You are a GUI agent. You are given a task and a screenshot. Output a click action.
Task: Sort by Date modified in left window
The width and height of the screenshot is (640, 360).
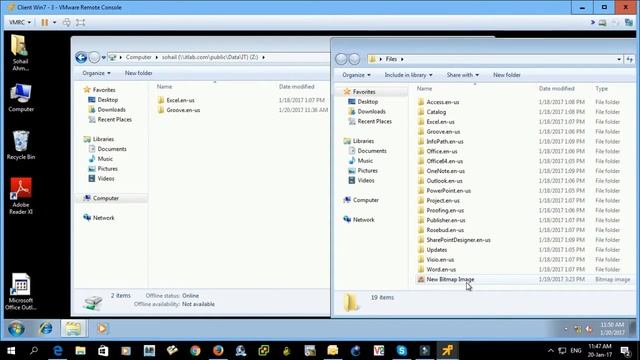pyautogui.click(x=296, y=87)
